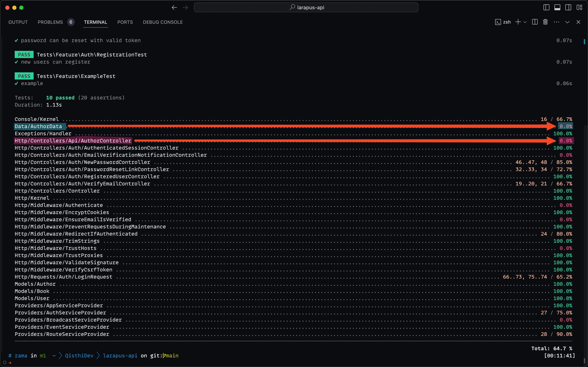Expand the panel using the chevron
Image resolution: width=588 pixels, height=367 pixels.
coord(567,22)
